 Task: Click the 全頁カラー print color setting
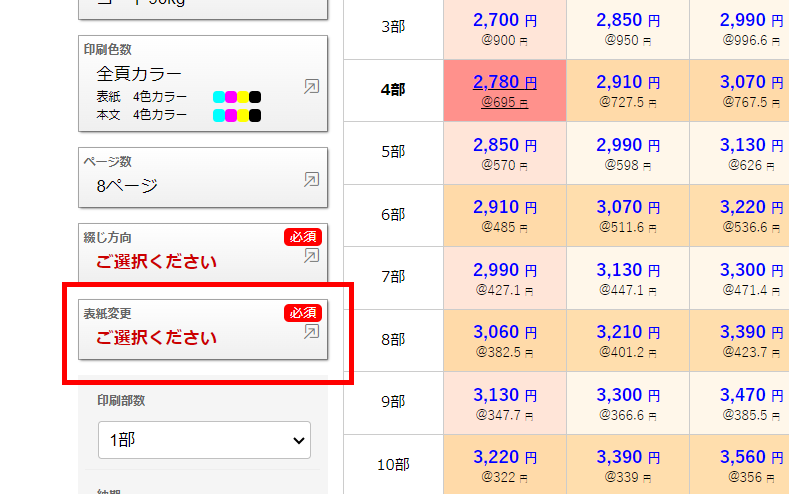coord(140,73)
